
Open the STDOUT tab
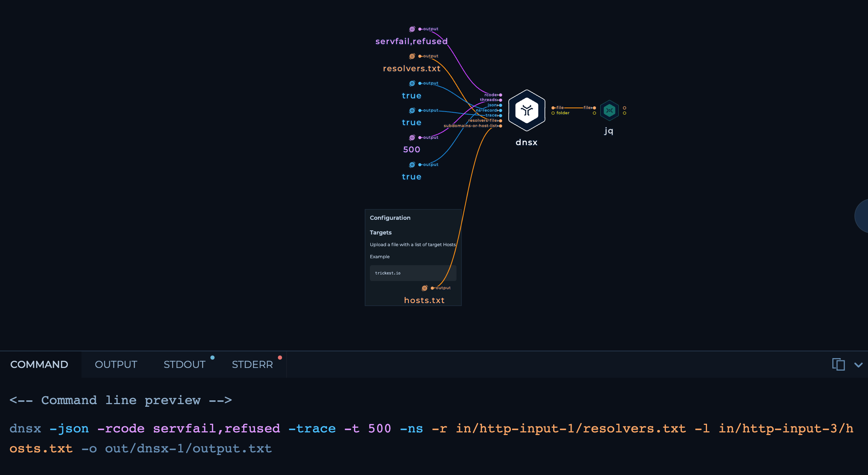[x=184, y=365]
